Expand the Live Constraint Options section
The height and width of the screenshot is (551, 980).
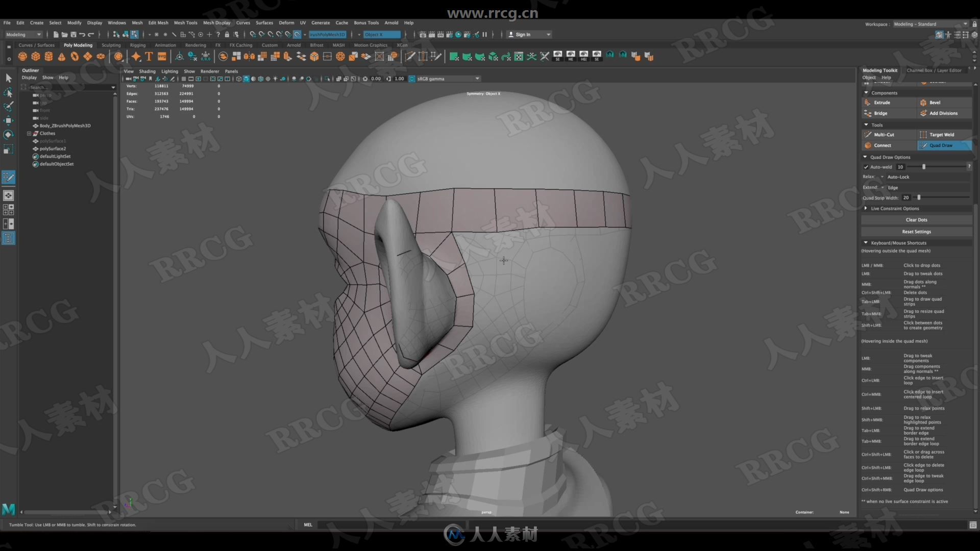(x=866, y=208)
